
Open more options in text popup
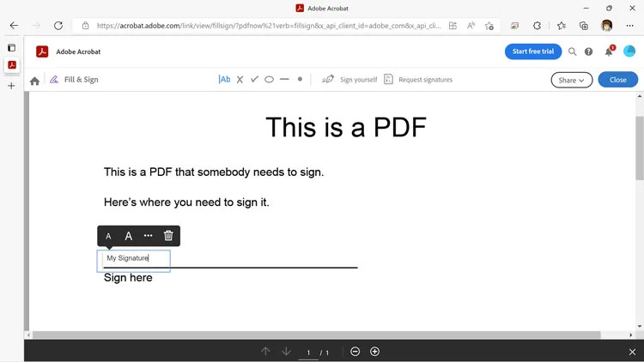[149, 236]
